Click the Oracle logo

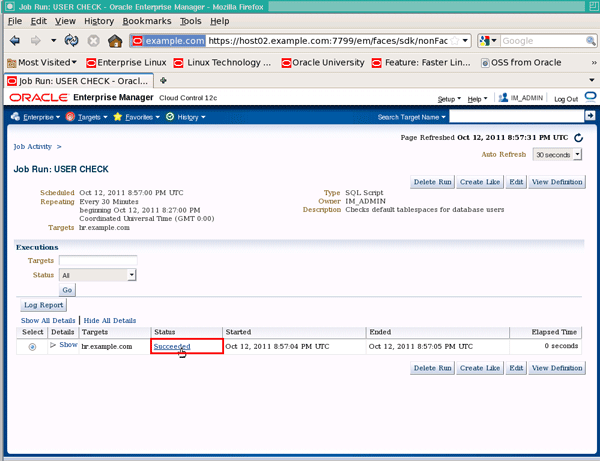tap(39, 98)
